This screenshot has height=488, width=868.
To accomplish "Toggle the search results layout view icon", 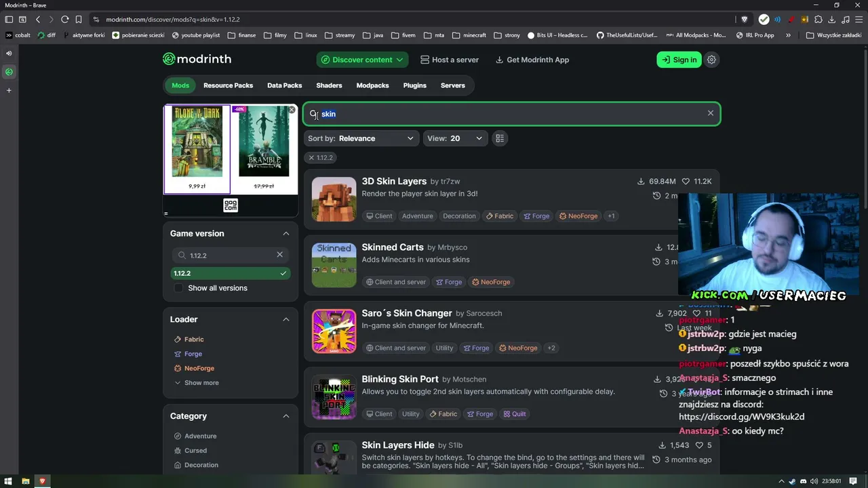I will pyautogui.click(x=500, y=138).
